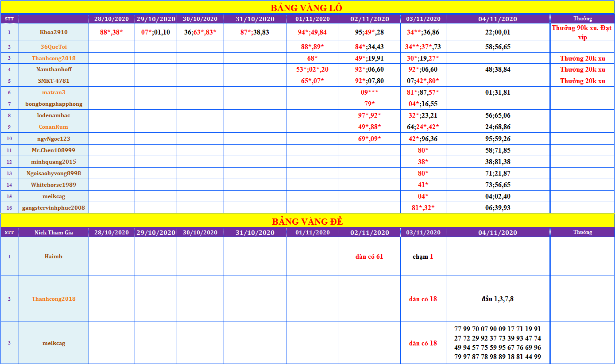Image resolution: width=615 pixels, height=364 pixels.
Task: Select the matran3 nickname cell
Action: point(54,92)
